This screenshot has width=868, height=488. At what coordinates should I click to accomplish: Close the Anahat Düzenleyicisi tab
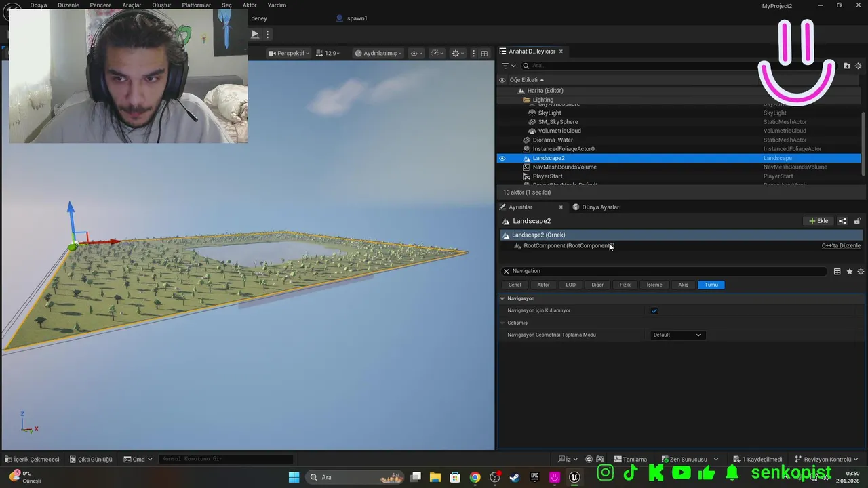tap(561, 52)
